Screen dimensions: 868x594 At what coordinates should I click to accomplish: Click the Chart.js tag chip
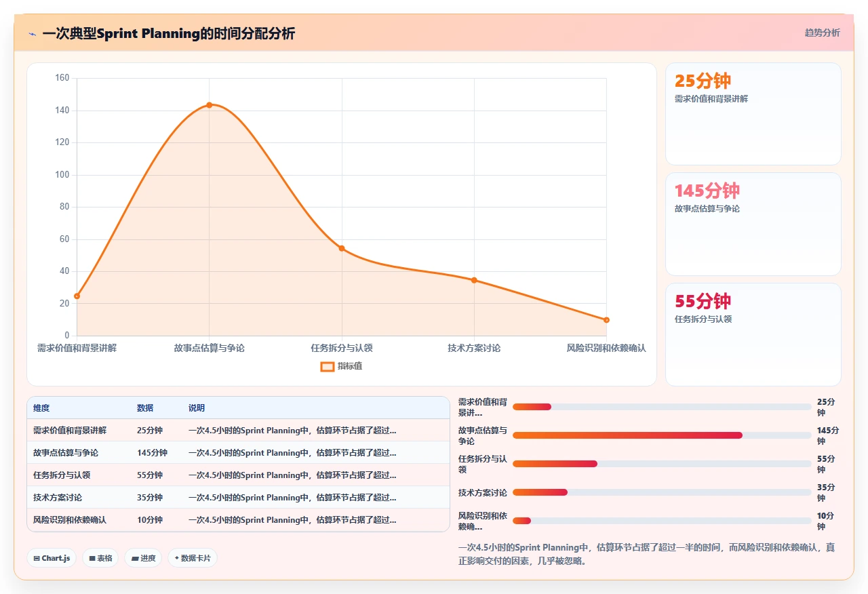pyautogui.click(x=52, y=558)
